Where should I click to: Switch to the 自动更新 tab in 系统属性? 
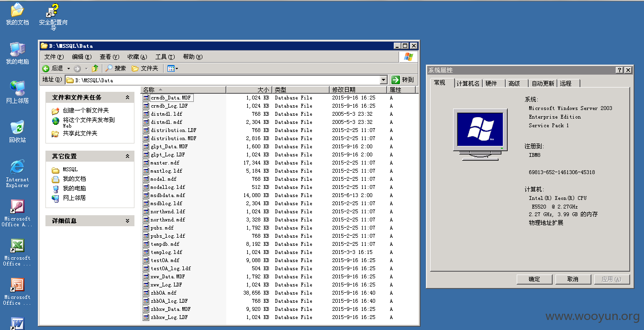(543, 83)
